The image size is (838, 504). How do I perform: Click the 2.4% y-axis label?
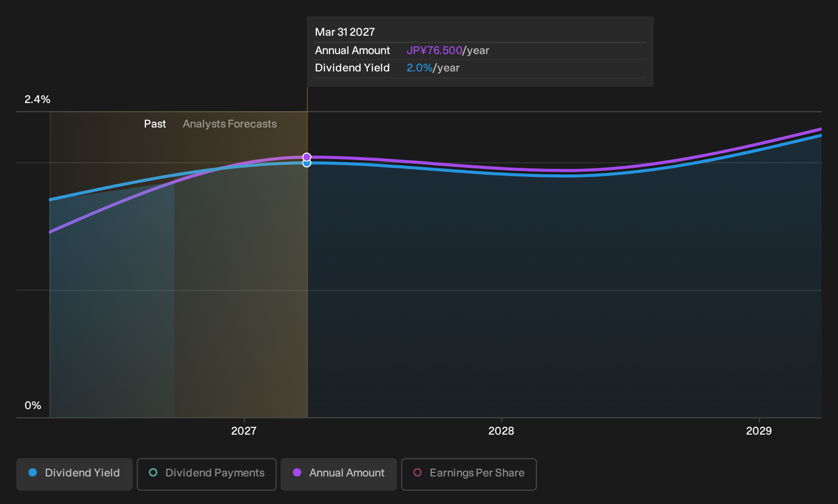[37, 99]
